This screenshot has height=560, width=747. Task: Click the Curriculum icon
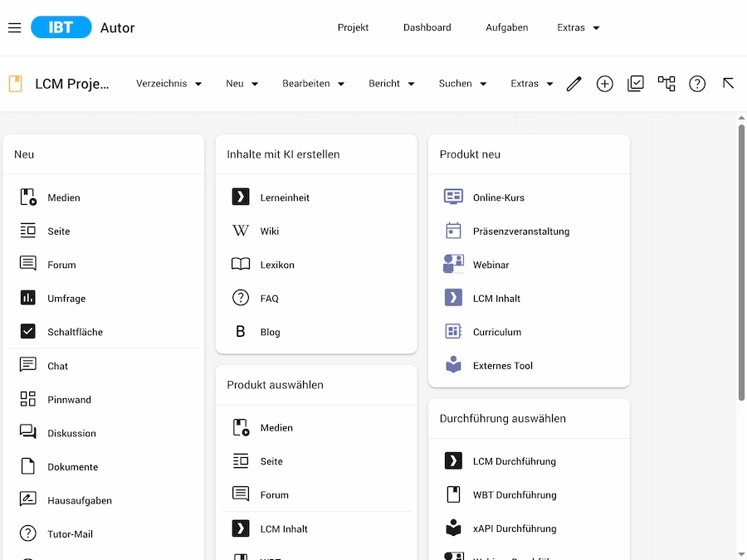coord(453,331)
